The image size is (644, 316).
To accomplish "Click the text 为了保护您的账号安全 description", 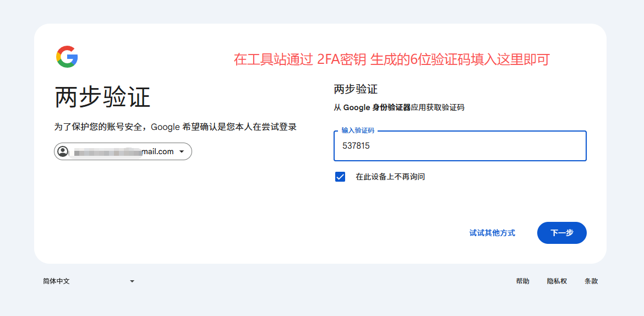I will click(176, 127).
